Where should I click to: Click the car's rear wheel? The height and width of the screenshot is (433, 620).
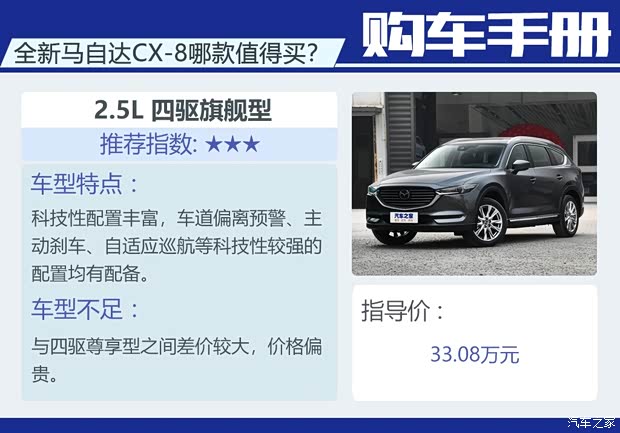[569, 216]
